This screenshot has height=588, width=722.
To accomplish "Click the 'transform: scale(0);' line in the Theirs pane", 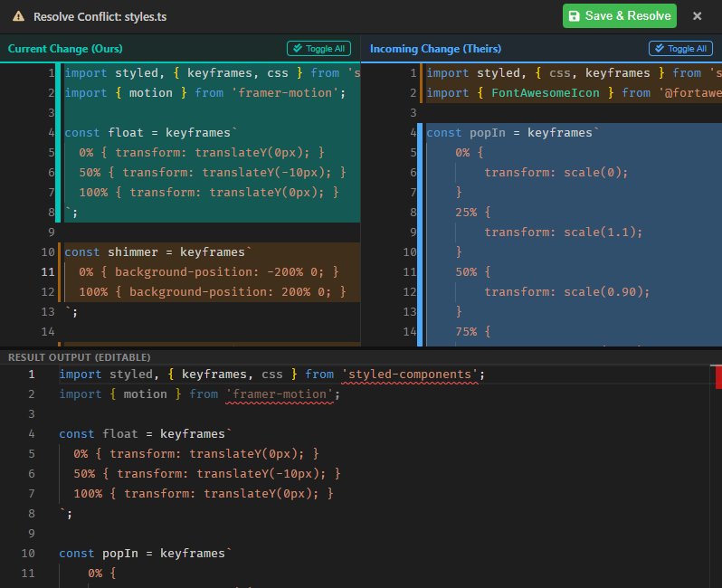I will click(556, 173).
